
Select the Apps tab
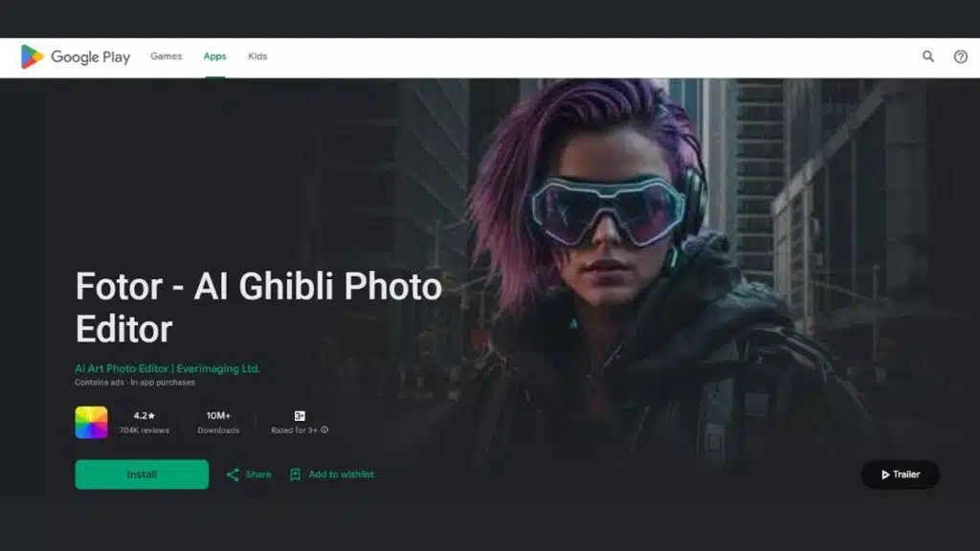[x=214, y=56]
